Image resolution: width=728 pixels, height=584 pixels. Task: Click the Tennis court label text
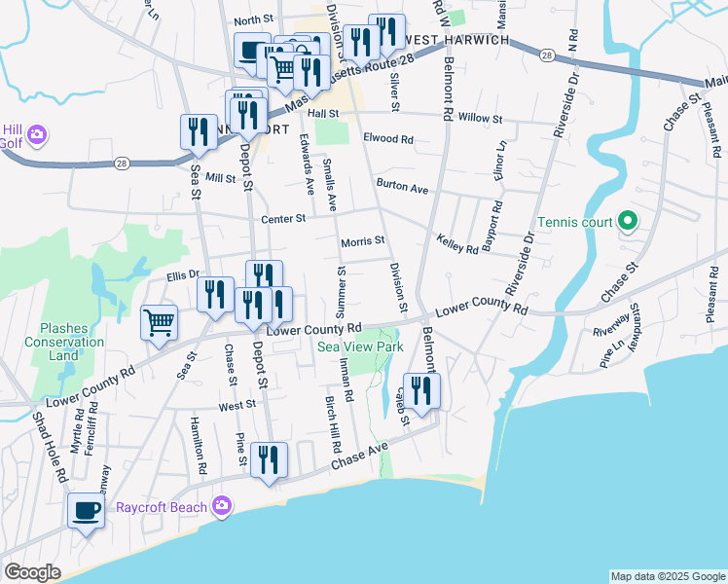pyautogui.click(x=575, y=222)
